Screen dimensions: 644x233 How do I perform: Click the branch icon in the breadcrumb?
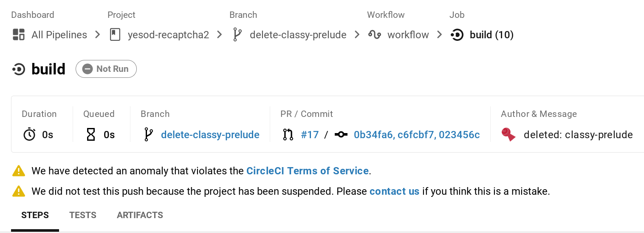pos(237,34)
